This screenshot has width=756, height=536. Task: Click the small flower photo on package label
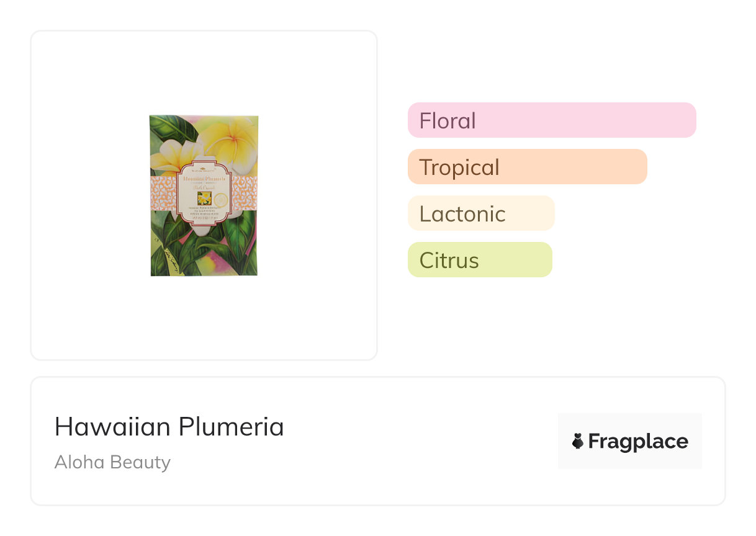[x=204, y=198]
